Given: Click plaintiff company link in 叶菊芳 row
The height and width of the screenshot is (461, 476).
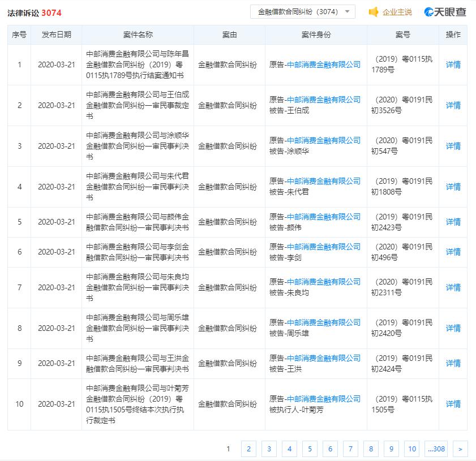Looking at the screenshot, I should (x=324, y=399).
